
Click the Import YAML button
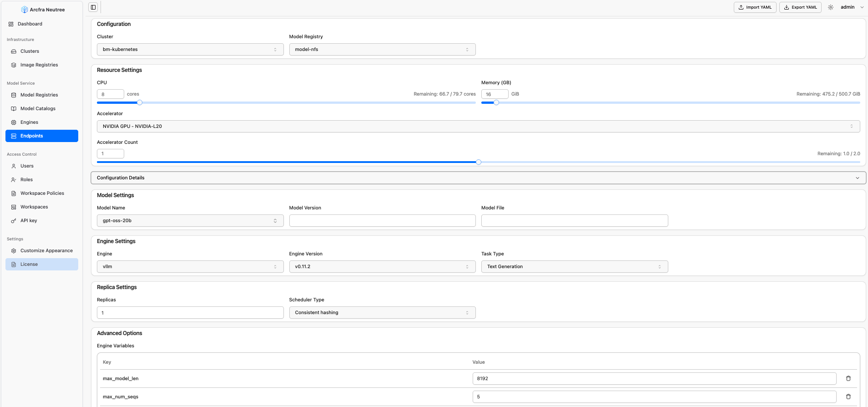tap(755, 7)
